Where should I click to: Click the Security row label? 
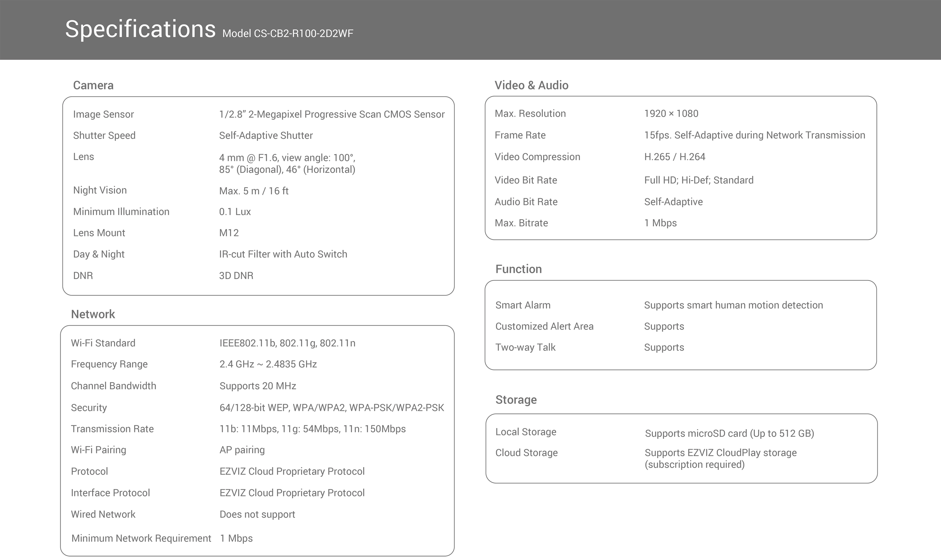pos(89,408)
